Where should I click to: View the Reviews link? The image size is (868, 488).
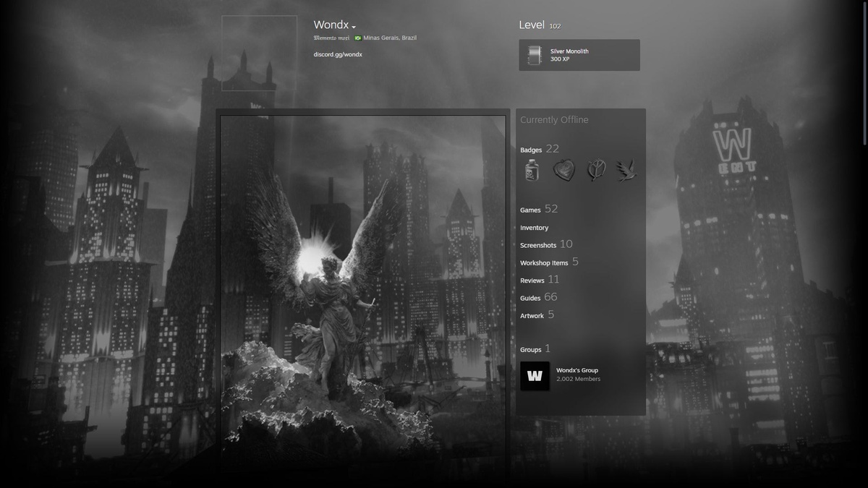click(x=540, y=280)
